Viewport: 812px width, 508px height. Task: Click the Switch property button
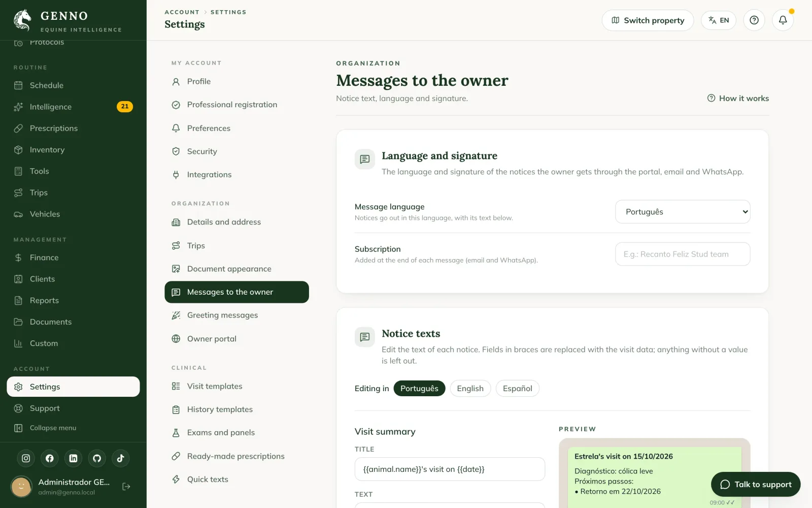click(648, 20)
